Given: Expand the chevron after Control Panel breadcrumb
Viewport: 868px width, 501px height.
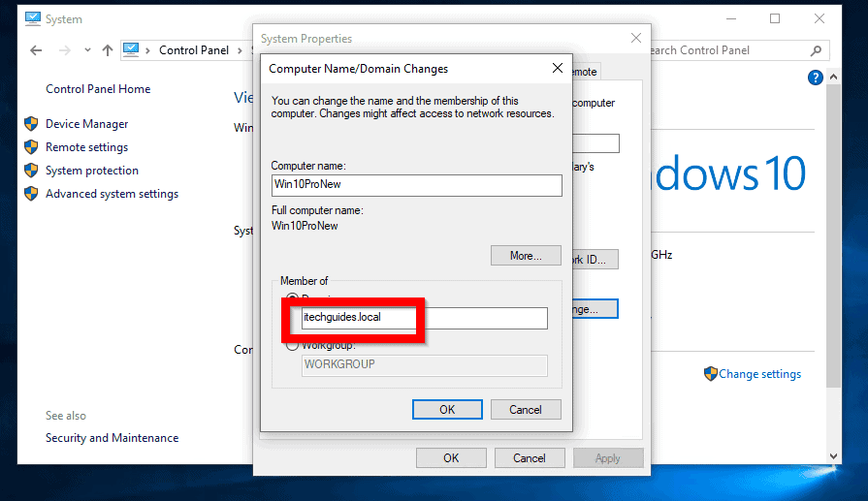Looking at the screenshot, I should tap(240, 50).
